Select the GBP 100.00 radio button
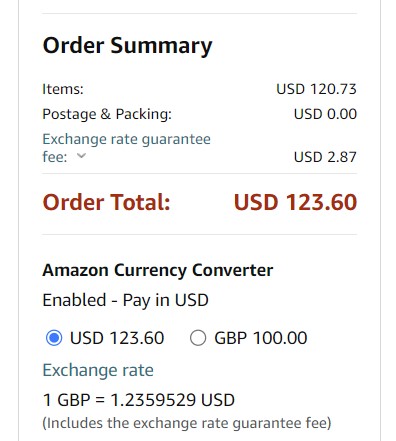Screen dimensions: 396x441 tap(198, 338)
